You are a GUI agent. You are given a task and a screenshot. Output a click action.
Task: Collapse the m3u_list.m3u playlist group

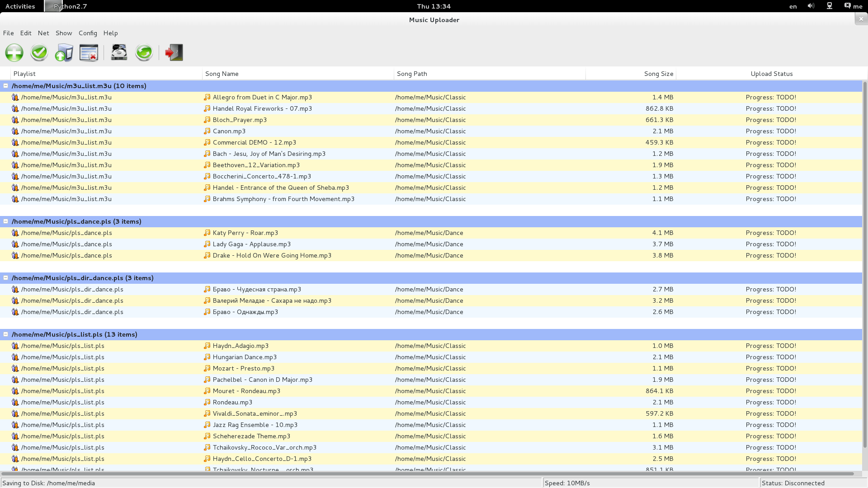tap(6, 86)
